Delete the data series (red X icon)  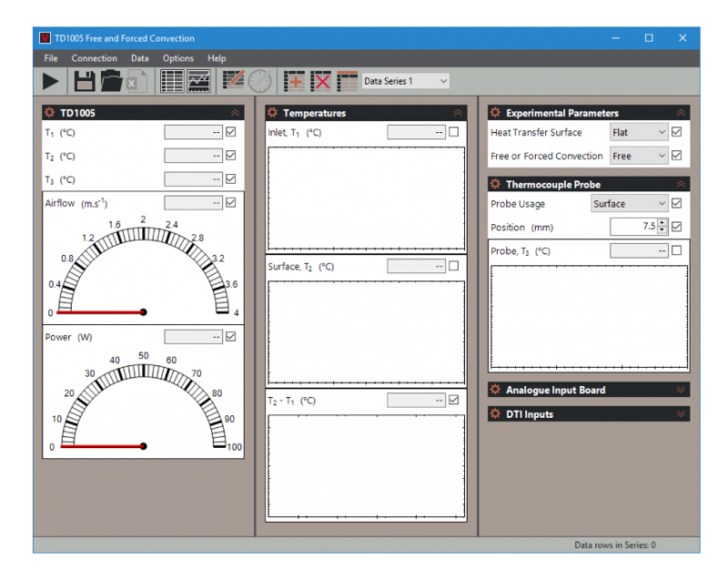tap(321, 81)
